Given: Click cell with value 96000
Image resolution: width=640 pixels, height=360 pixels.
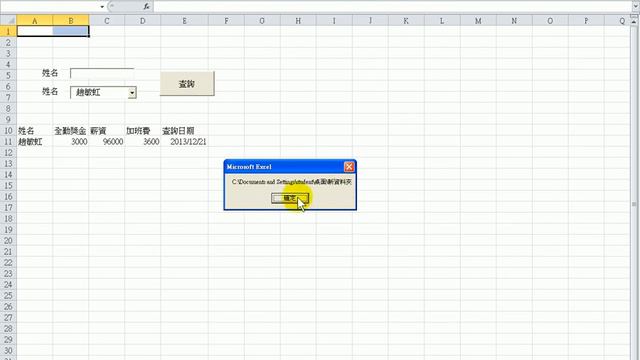Looking at the screenshot, I should 107,142.
